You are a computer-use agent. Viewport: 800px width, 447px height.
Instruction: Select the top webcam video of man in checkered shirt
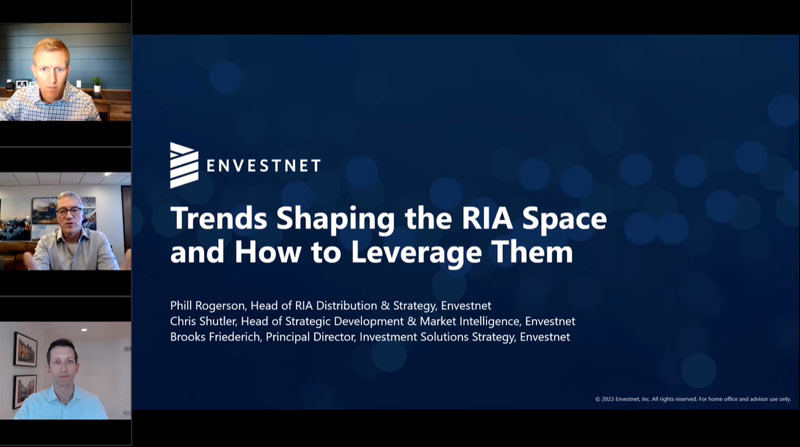click(65, 72)
